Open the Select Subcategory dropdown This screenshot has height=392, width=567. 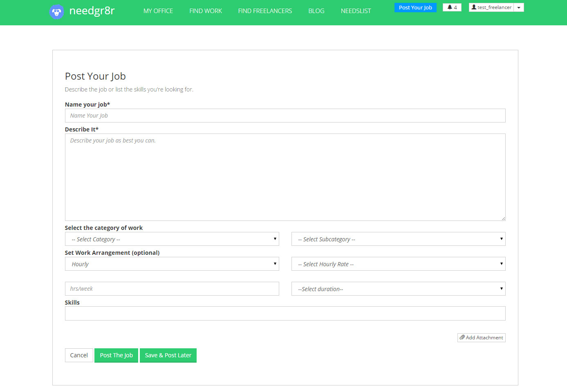(398, 239)
